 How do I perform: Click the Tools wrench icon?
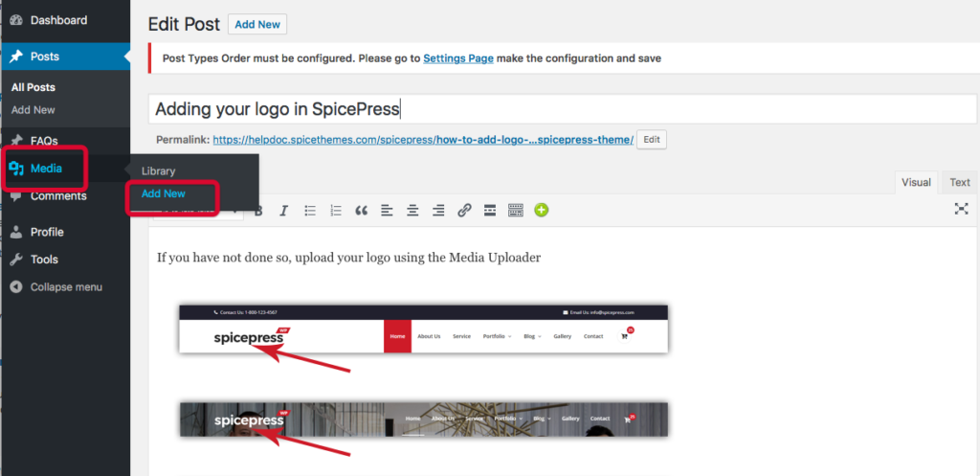[x=16, y=260]
